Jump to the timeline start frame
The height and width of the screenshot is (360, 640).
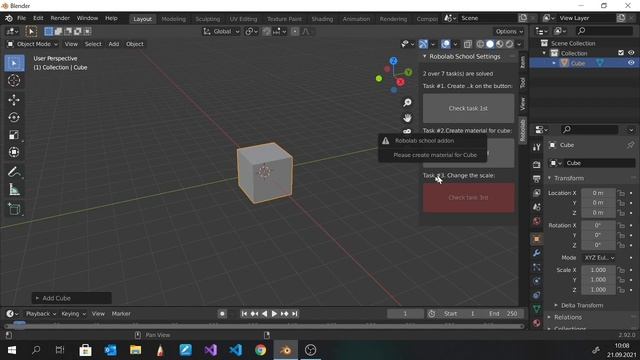244,313
